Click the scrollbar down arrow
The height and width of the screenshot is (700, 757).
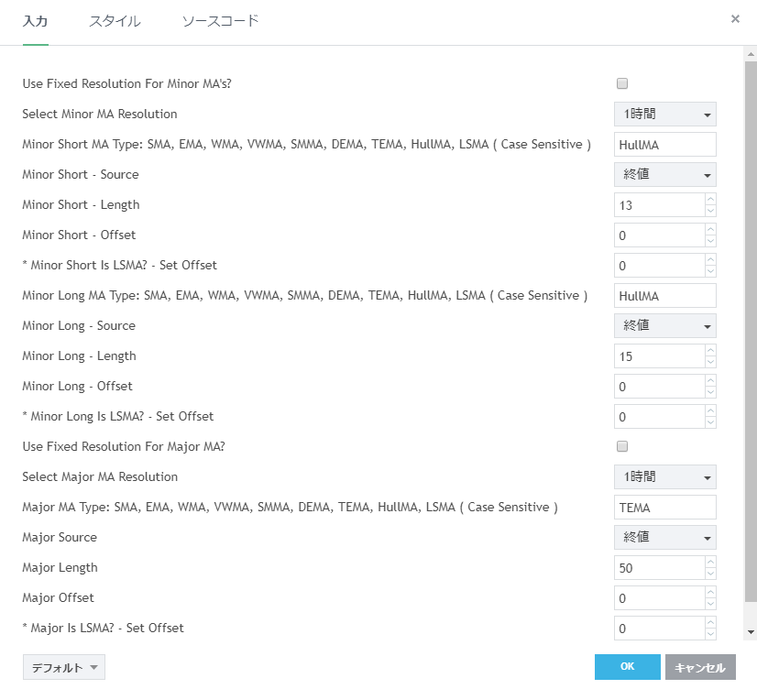(751, 632)
